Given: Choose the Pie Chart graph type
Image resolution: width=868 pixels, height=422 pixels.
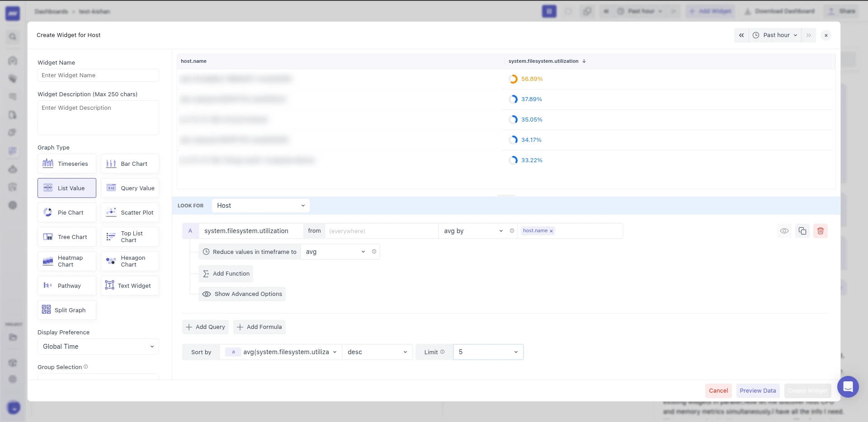Looking at the screenshot, I should coord(67,212).
